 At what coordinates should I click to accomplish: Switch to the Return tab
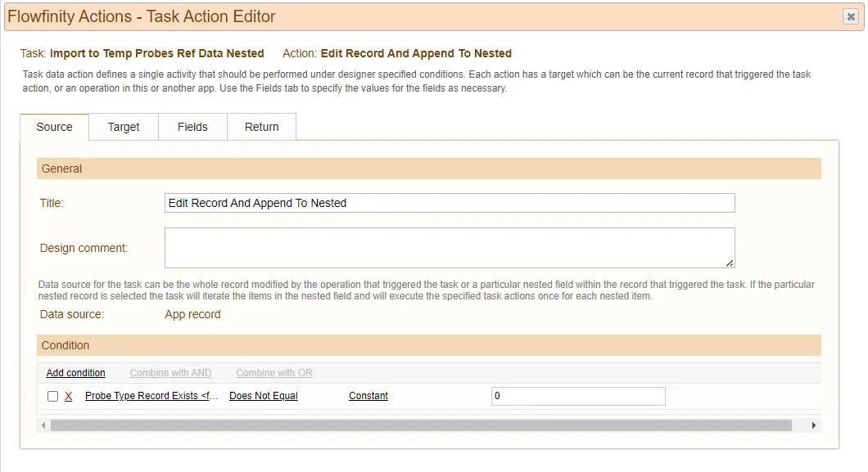pos(262,127)
